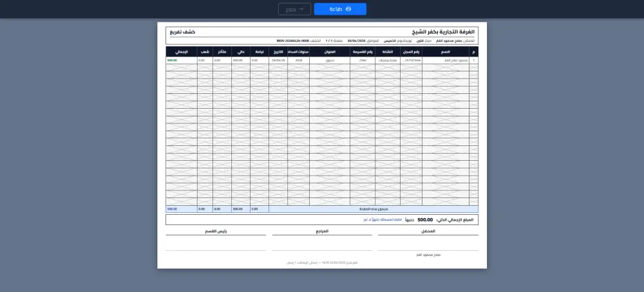
Task: Click the date 30/04/2026 in header
Action: click(357, 41)
